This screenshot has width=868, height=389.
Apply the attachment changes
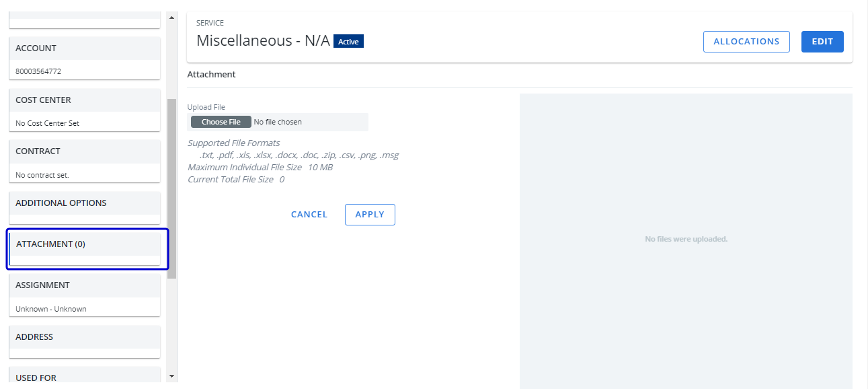[370, 215]
